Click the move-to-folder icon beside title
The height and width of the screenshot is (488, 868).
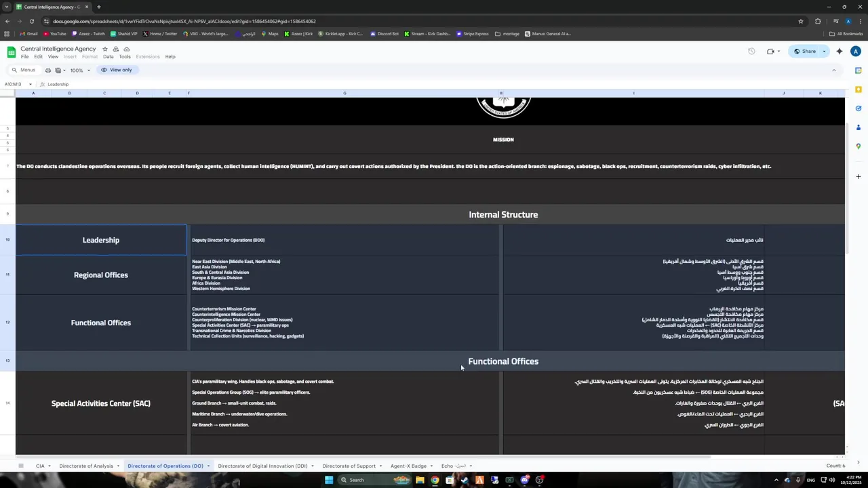(x=116, y=49)
